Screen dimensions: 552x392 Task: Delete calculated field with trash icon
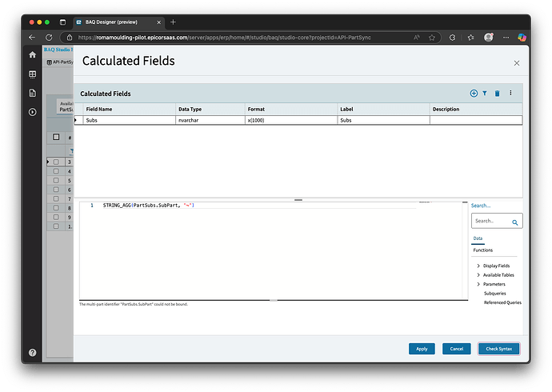click(497, 94)
